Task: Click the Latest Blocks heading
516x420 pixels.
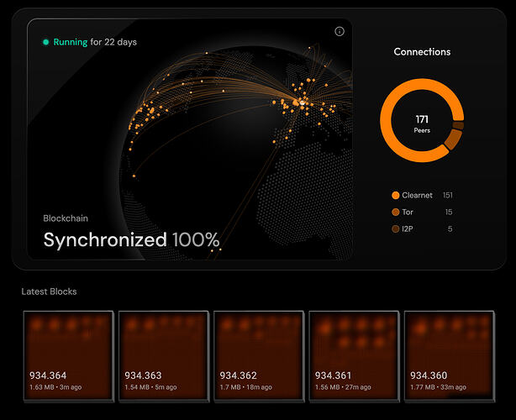Action: coord(49,291)
